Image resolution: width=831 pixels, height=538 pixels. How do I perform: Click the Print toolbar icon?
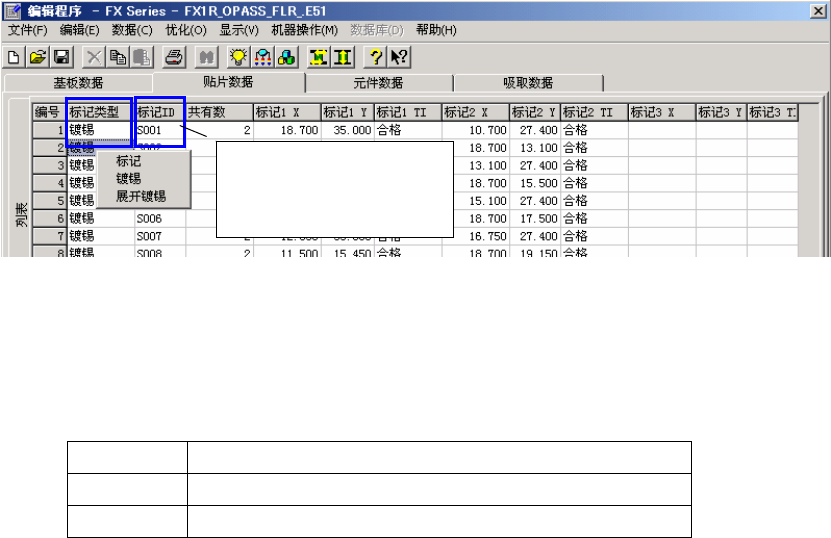(174, 57)
